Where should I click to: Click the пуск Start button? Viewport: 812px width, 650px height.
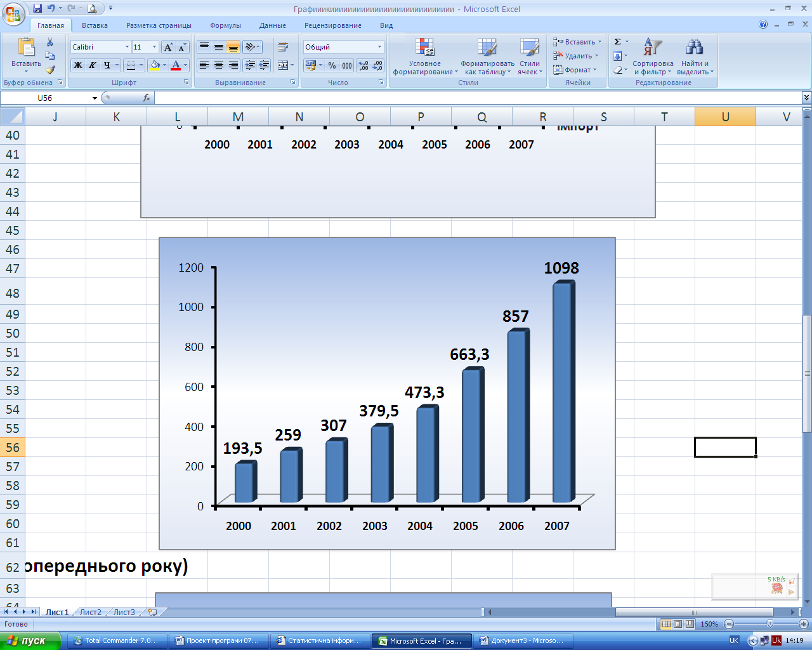pos(30,640)
